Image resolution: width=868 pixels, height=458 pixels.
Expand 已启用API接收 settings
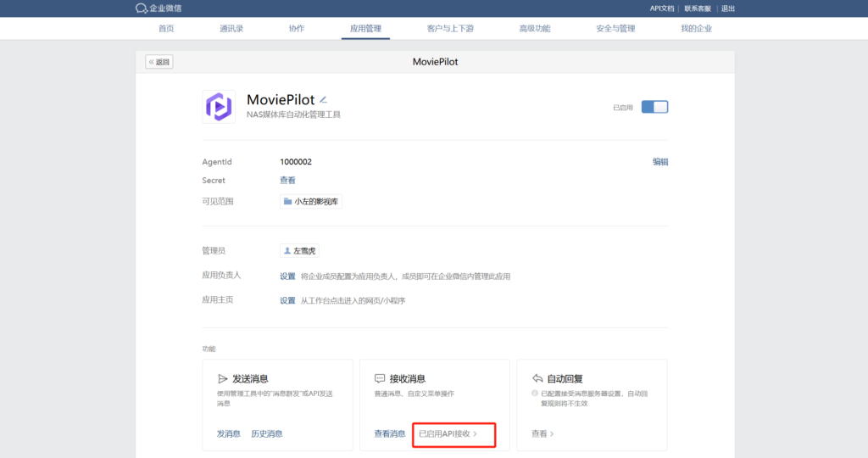(448, 433)
